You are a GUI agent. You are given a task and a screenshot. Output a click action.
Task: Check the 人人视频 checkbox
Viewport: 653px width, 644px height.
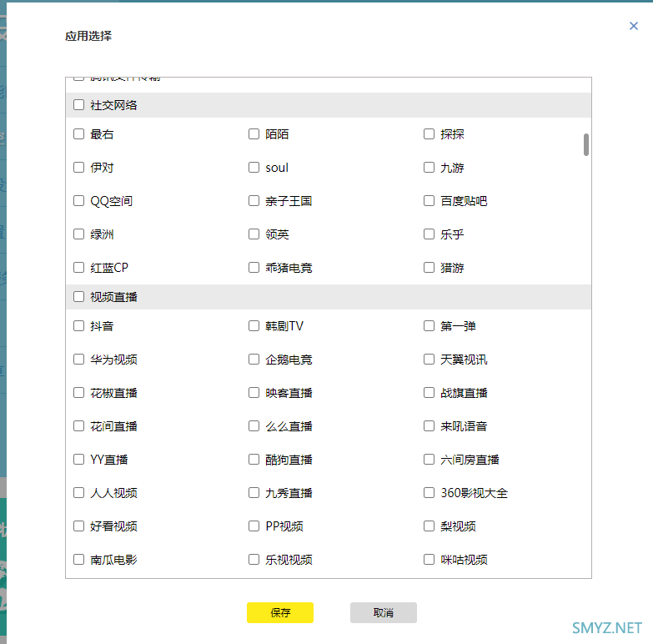(x=78, y=493)
